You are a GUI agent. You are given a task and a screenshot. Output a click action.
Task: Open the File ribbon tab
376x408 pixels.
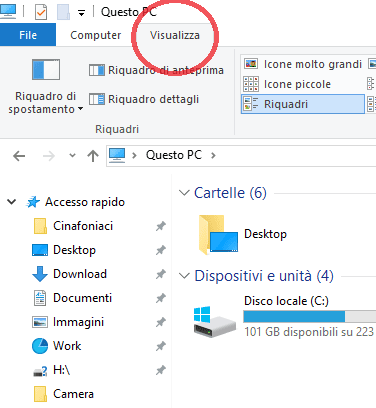pyautogui.click(x=28, y=35)
